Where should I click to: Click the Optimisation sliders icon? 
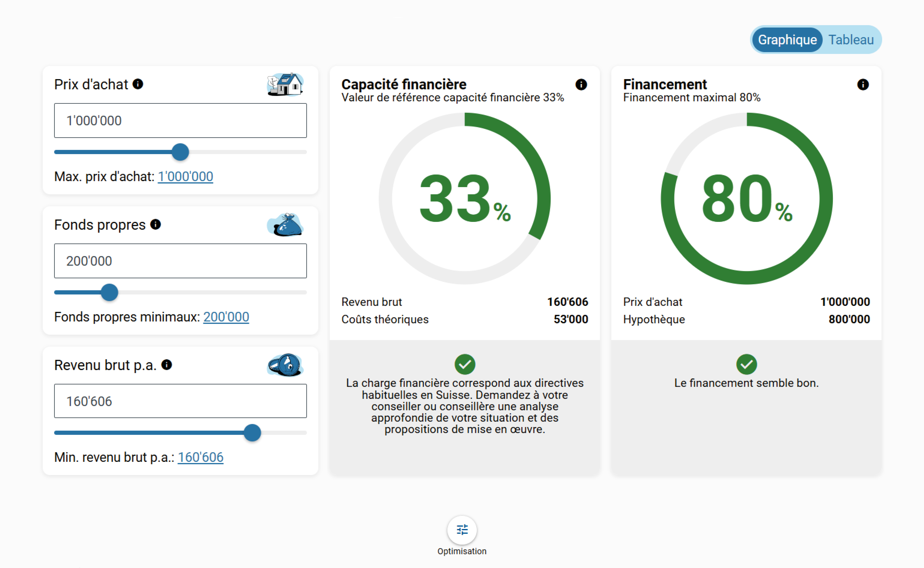pos(462,530)
